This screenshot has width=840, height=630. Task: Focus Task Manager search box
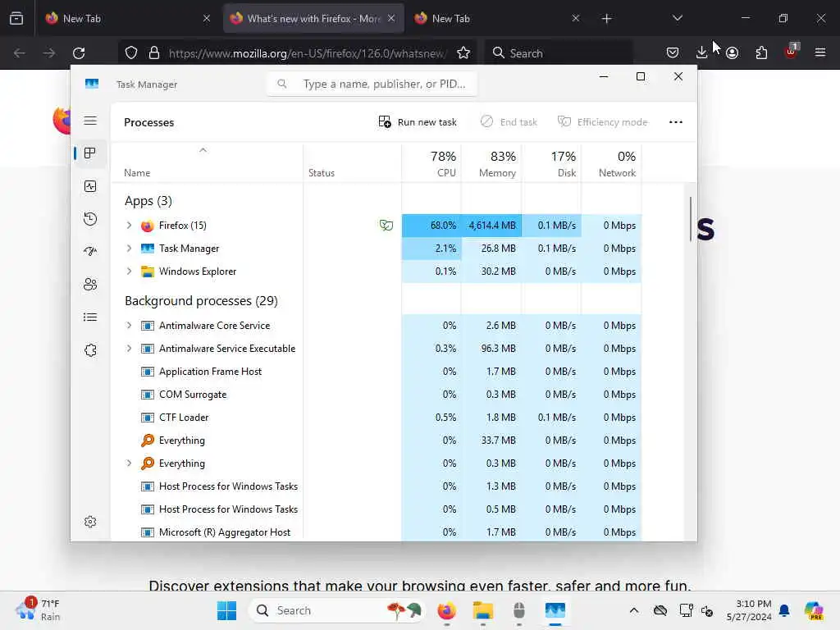372,84
